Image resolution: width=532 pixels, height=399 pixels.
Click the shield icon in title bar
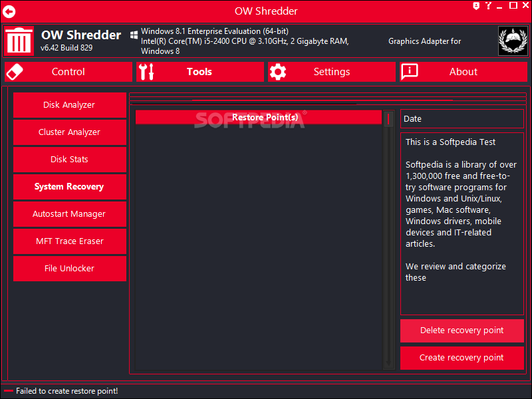point(476,6)
